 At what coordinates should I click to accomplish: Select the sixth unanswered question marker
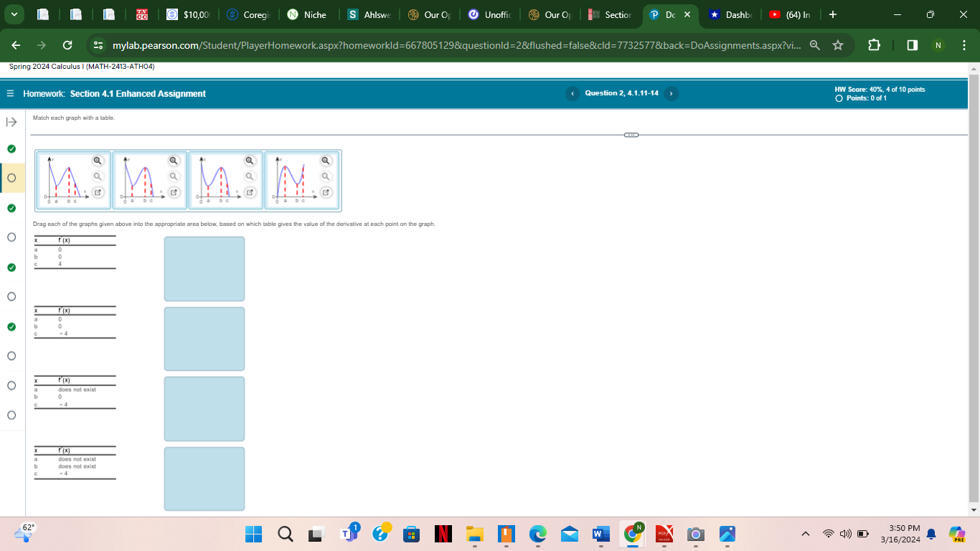click(x=11, y=296)
